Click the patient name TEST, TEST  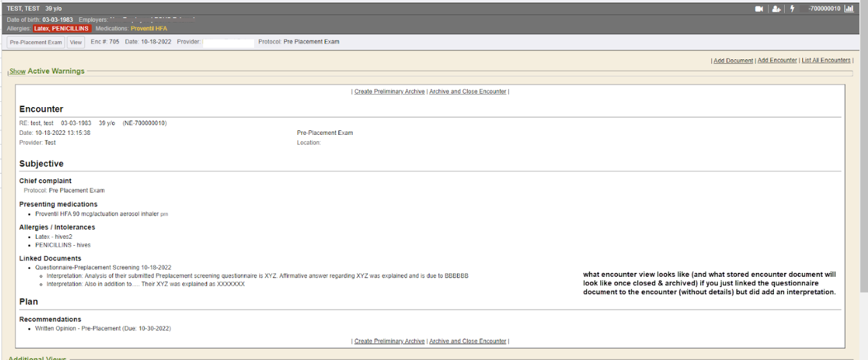23,9
